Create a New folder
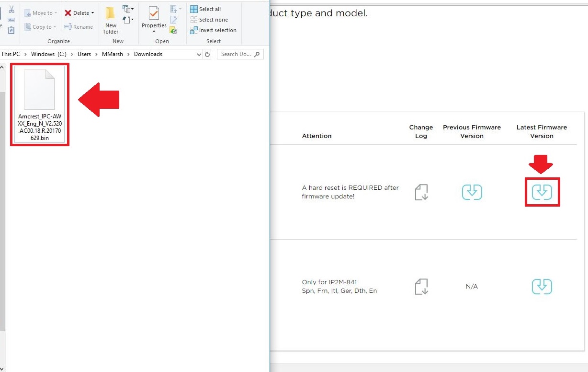The image size is (588, 372). [111, 21]
